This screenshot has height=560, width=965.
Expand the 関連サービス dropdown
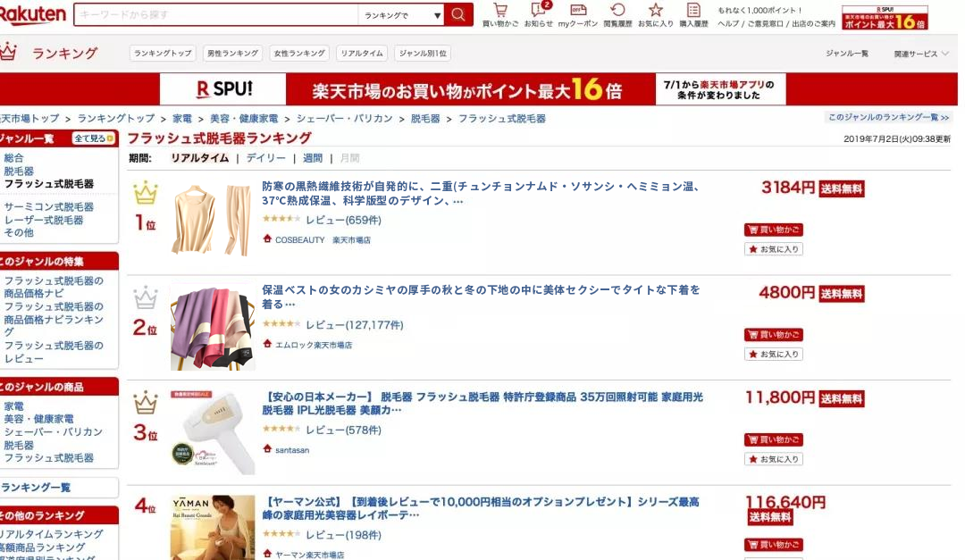click(x=921, y=54)
